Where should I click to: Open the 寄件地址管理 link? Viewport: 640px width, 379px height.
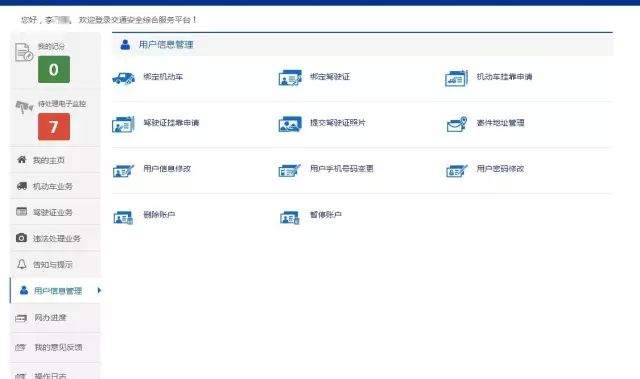pos(500,123)
